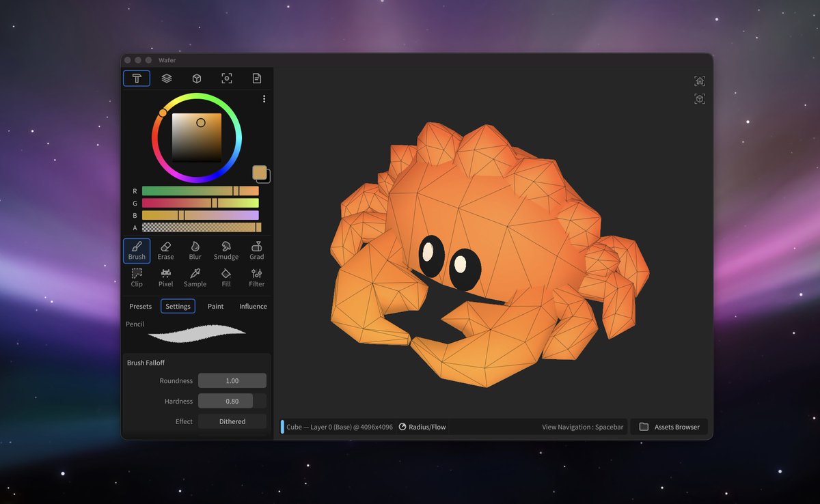Click the Roundness value field 1.00

click(x=232, y=380)
